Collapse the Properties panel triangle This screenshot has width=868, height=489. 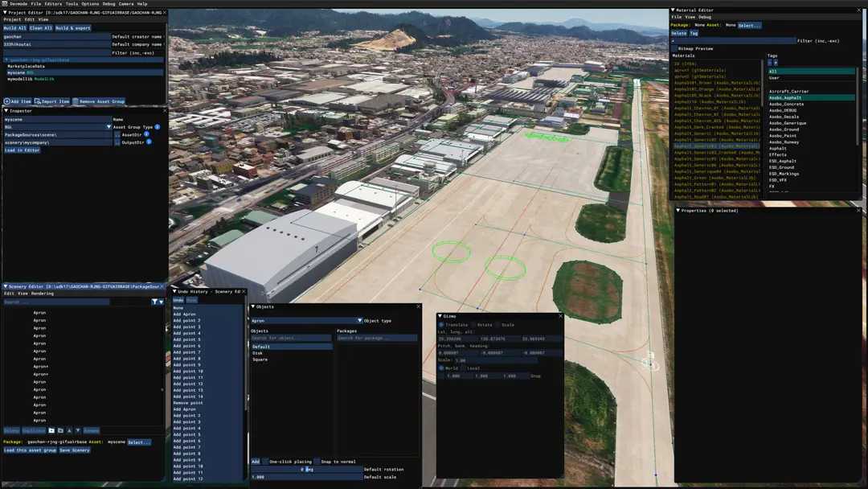tap(678, 211)
